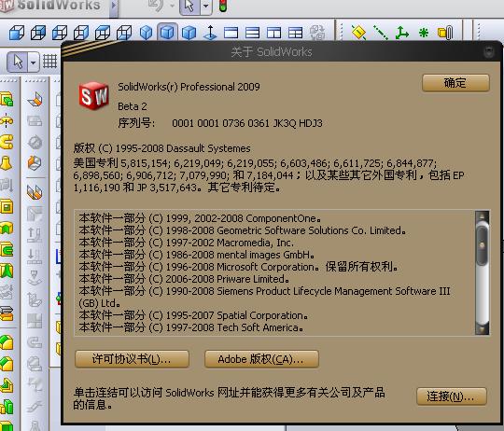Viewport: 504px width, 431px height.
Task: Click the Priware Limited copyright line
Action: click(184, 279)
